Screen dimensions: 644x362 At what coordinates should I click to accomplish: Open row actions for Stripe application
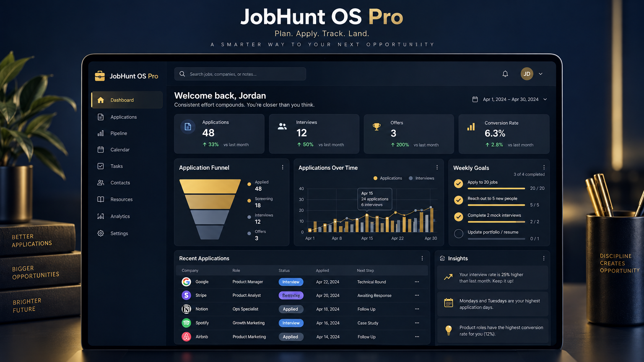click(417, 295)
